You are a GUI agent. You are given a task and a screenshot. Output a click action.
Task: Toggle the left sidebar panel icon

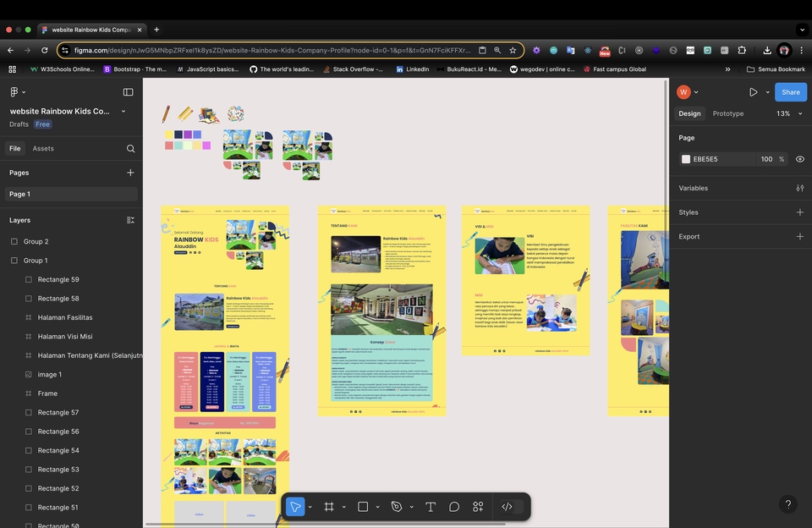click(x=128, y=92)
